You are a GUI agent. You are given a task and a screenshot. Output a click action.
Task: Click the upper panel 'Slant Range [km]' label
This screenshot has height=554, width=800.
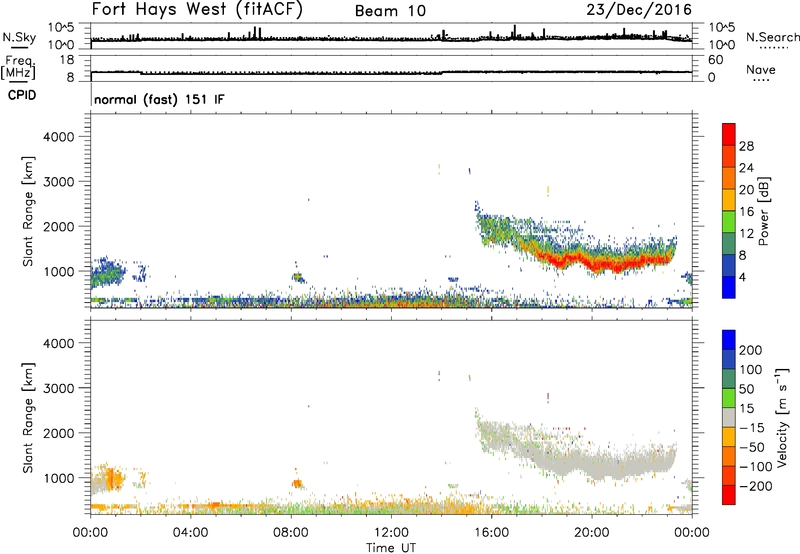28,211
